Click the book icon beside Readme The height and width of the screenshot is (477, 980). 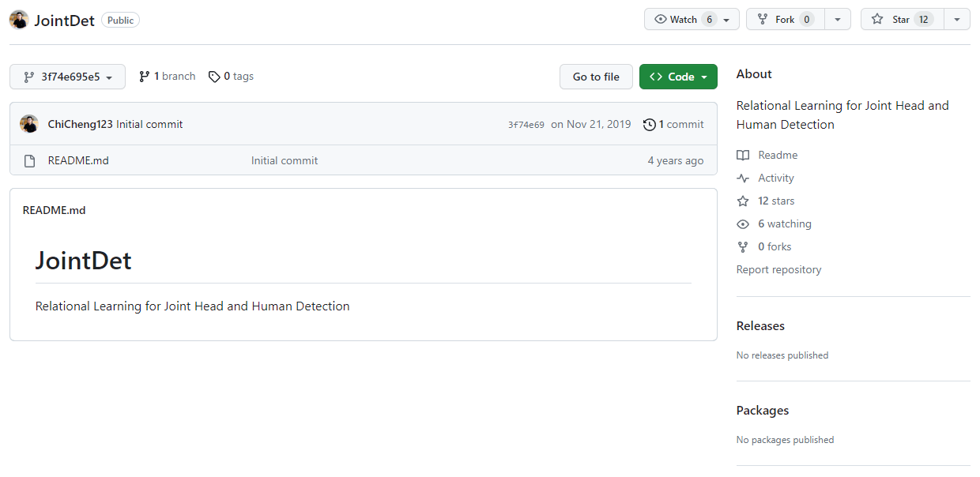pyautogui.click(x=743, y=156)
